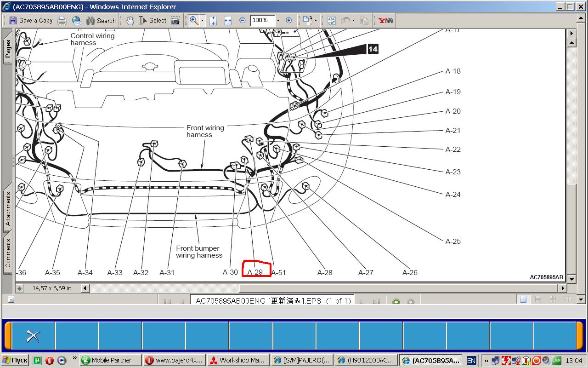588x368 pixels.
Task: Expand the rotate view dropdown arrow
Action: click(x=316, y=20)
